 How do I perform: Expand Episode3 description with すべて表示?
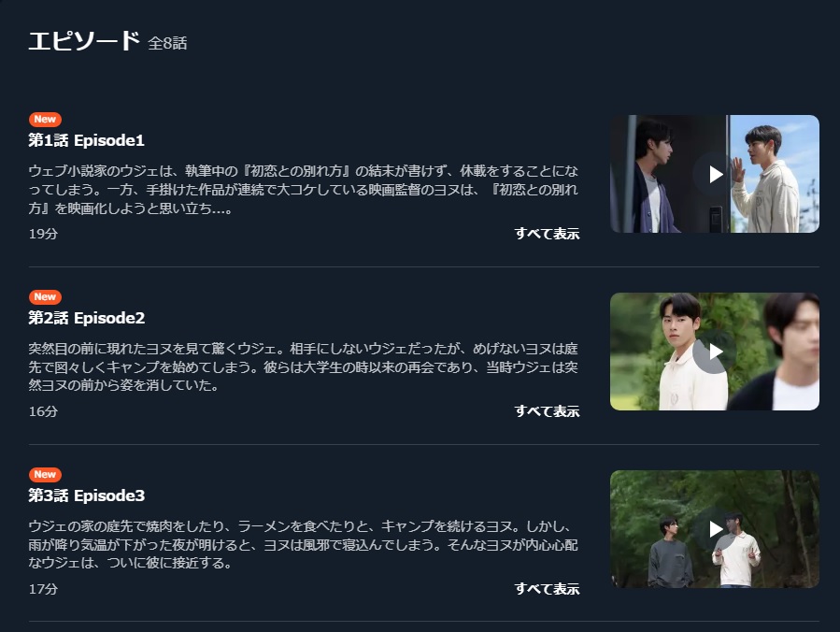click(x=547, y=589)
